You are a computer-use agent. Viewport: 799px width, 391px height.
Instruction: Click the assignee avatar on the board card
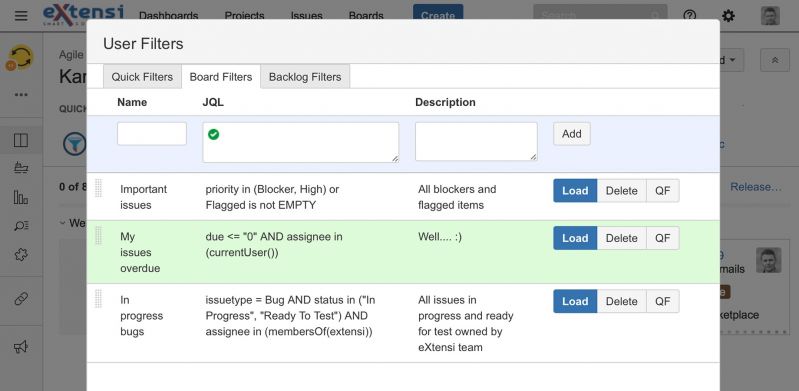768,260
